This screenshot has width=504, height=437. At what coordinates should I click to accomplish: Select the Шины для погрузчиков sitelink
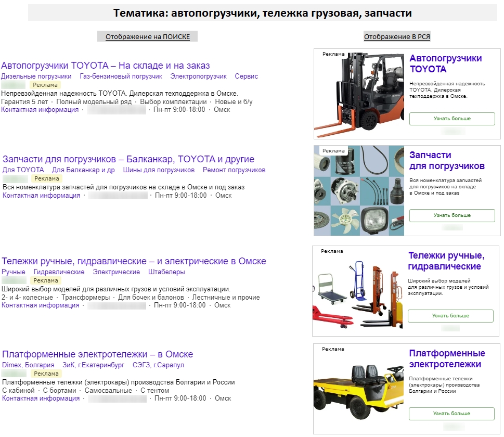(159, 170)
